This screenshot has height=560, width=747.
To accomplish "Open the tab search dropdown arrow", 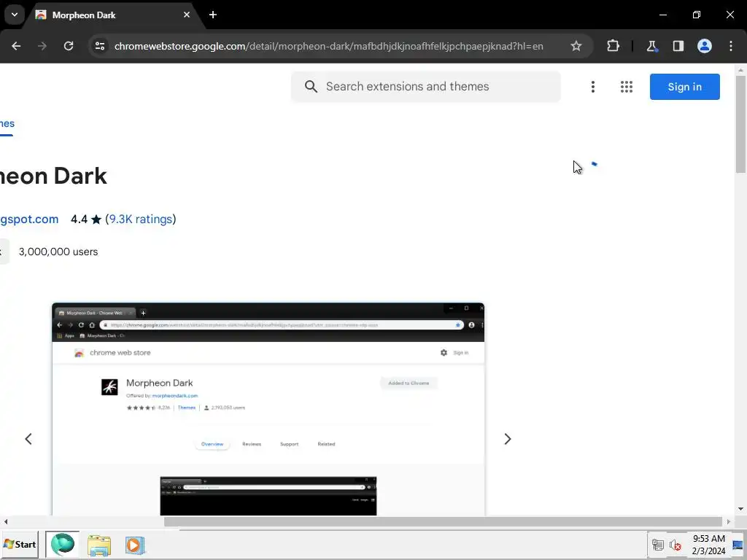I will (x=15, y=15).
